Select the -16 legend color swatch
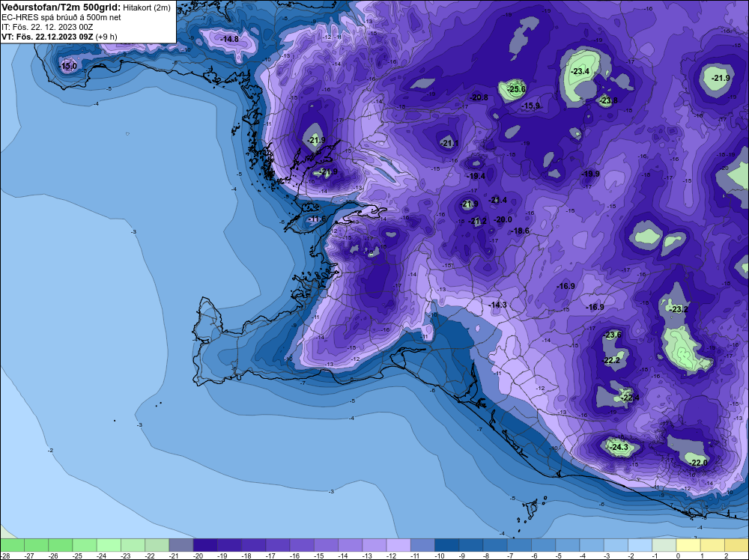The height and width of the screenshot is (560, 749). click(x=302, y=545)
